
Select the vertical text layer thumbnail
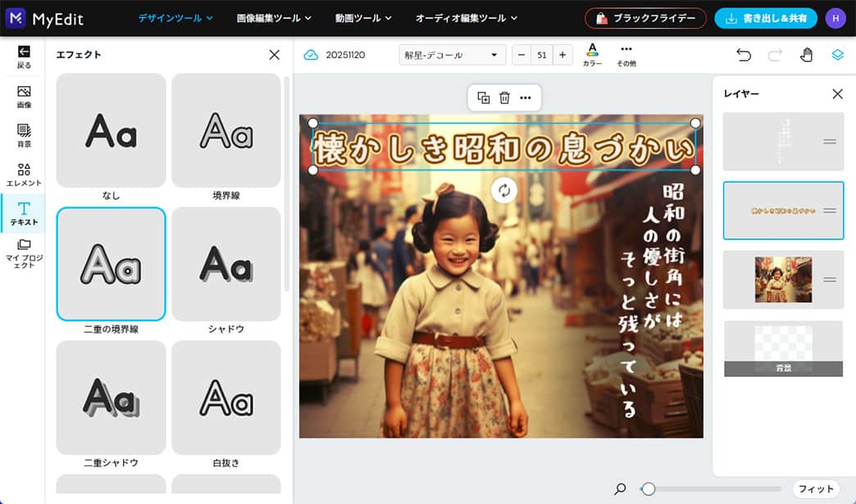click(x=783, y=141)
